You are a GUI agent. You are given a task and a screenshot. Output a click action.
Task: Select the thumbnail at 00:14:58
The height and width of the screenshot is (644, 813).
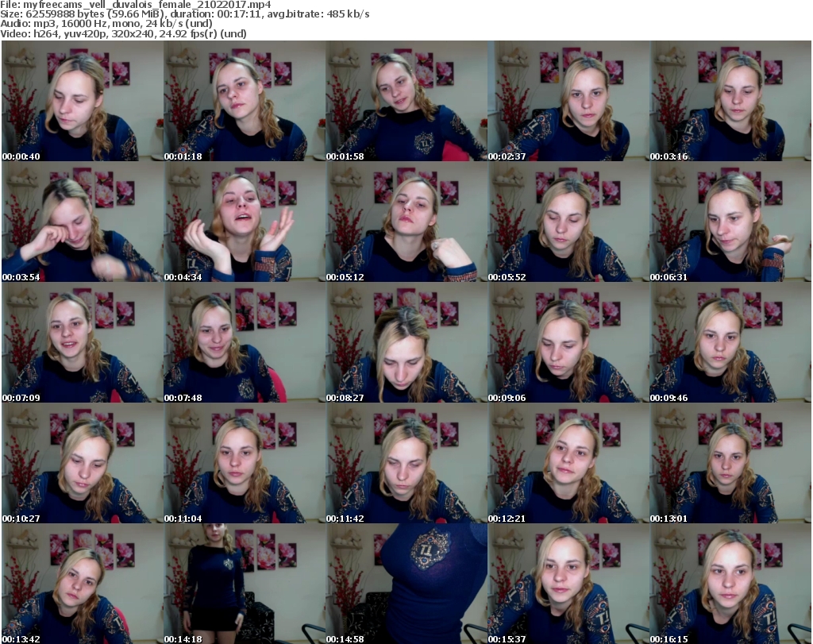[406, 584]
